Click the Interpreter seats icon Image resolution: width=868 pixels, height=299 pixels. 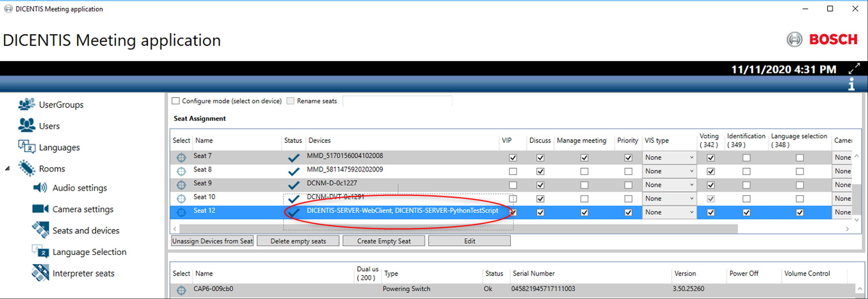point(40,273)
